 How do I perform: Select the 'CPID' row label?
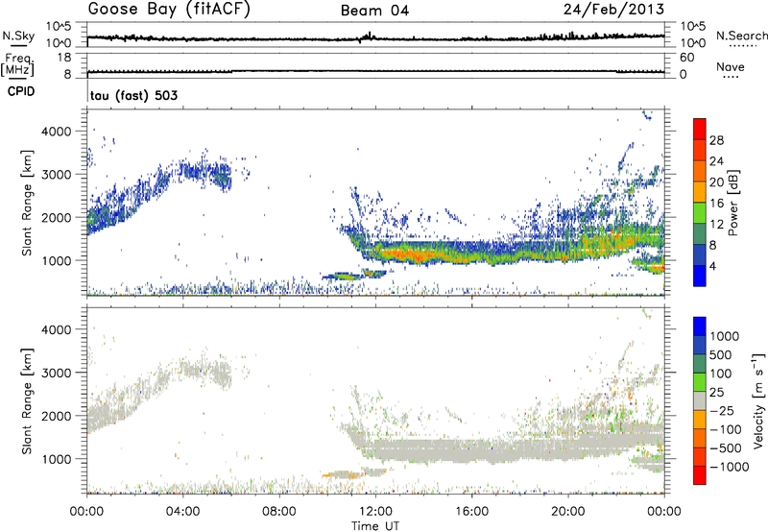coord(21,91)
